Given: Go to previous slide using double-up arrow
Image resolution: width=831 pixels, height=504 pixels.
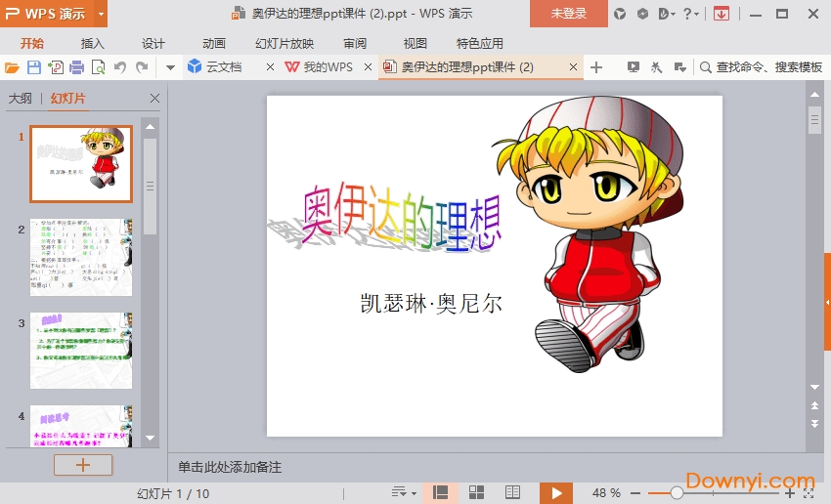Looking at the screenshot, I should pyautogui.click(x=814, y=405).
